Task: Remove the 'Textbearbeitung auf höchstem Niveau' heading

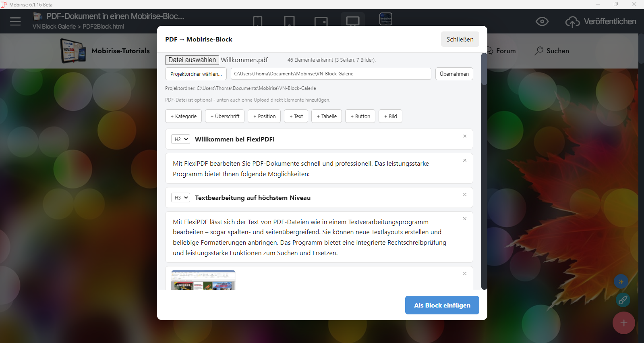Action: tap(465, 195)
